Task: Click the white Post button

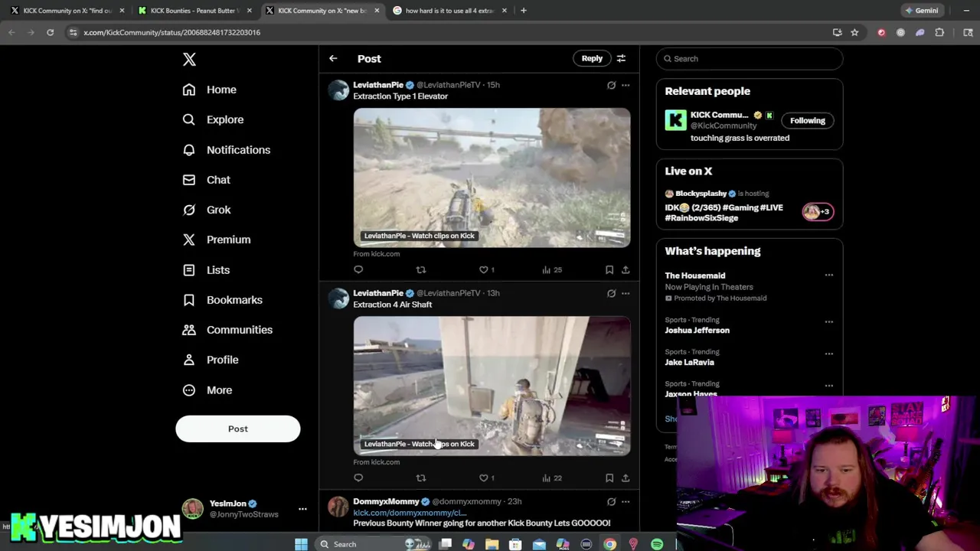Action: point(237,429)
